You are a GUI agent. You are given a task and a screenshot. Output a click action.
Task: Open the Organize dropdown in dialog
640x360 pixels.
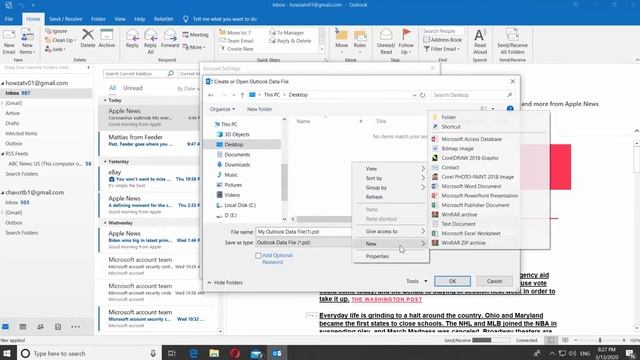(x=222, y=109)
